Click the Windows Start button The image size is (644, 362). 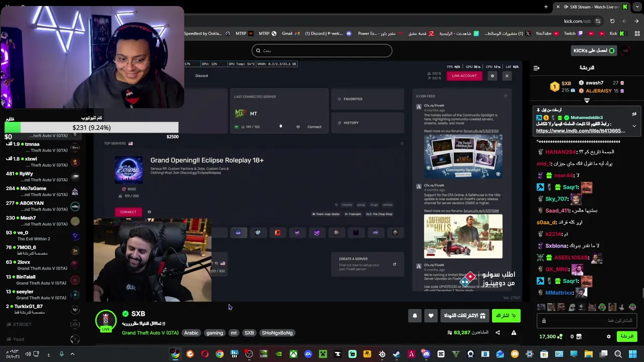(633, 354)
